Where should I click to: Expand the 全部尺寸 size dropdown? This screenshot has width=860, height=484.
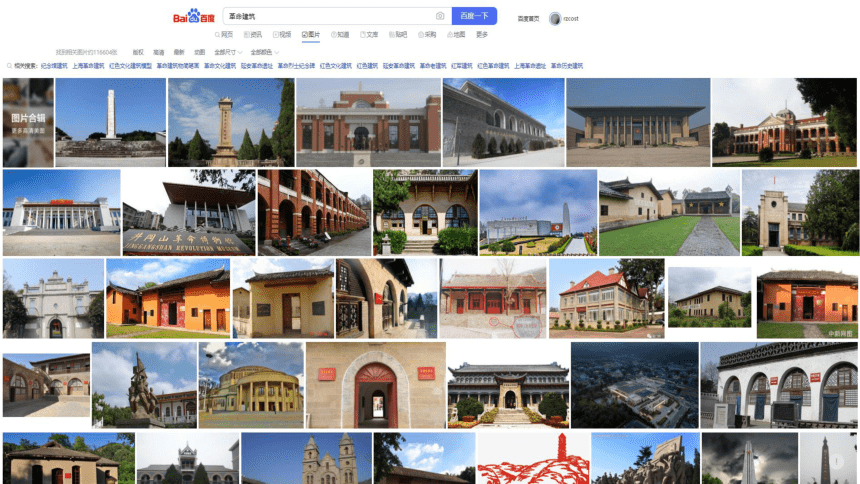tap(228, 53)
